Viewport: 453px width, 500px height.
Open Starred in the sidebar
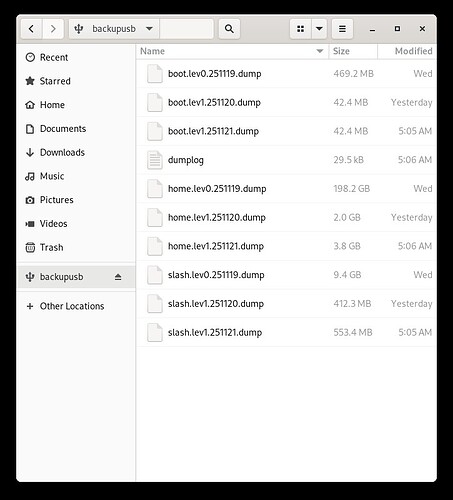click(77, 81)
